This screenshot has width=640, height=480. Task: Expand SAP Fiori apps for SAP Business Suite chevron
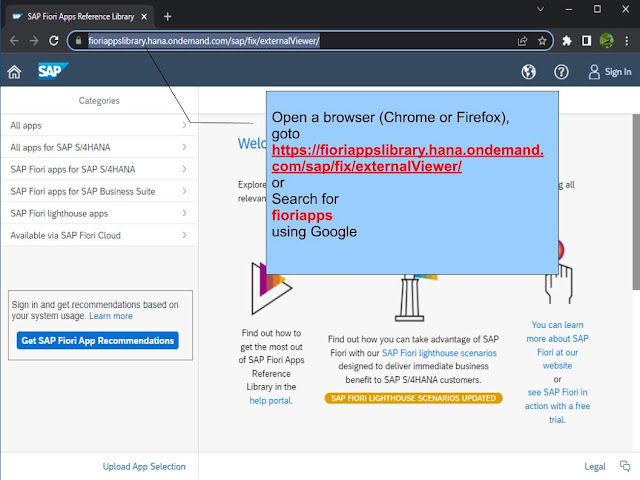[x=184, y=191]
